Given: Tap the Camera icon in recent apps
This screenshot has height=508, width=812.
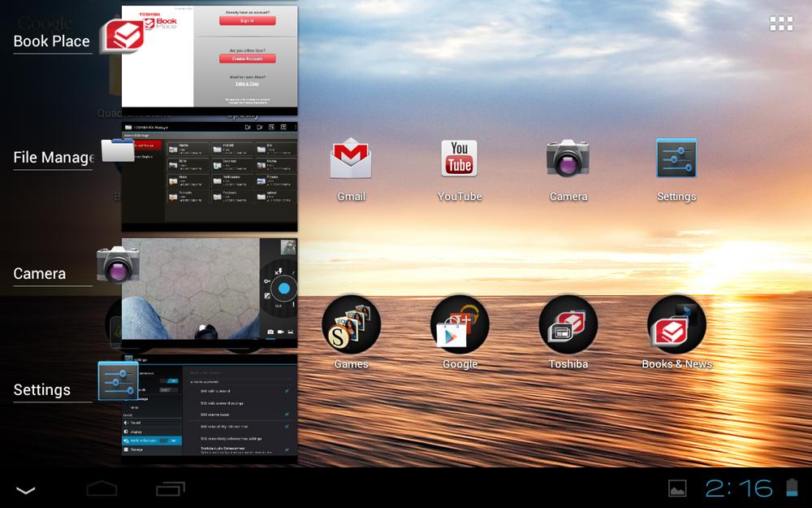Looking at the screenshot, I should 118,265.
